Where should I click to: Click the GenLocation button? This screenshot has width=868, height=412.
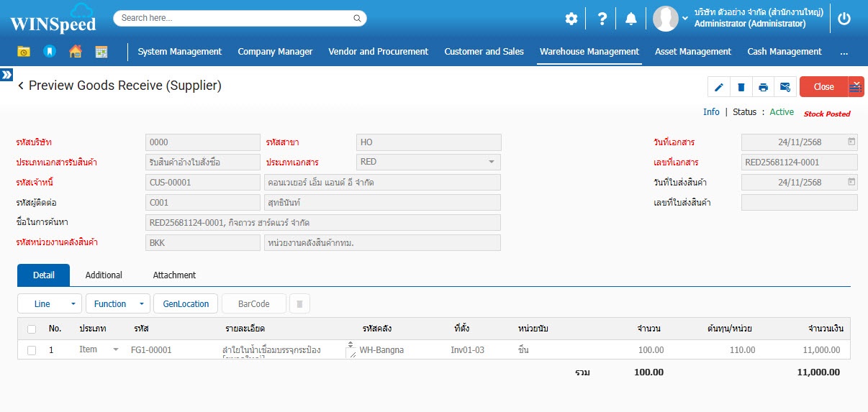pyautogui.click(x=186, y=304)
